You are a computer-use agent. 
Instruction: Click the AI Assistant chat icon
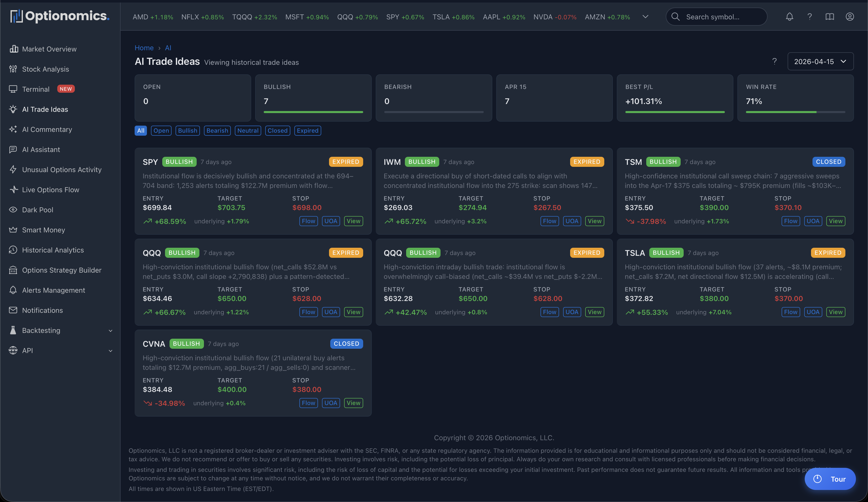tap(13, 149)
